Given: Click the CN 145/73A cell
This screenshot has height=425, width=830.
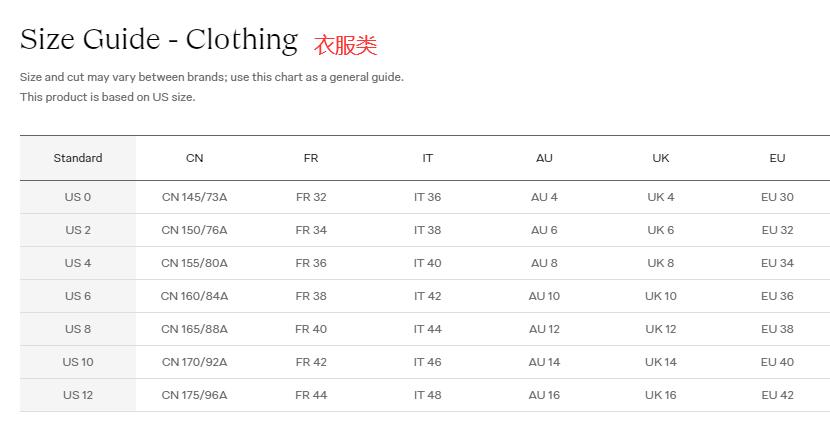Looking at the screenshot, I should tap(194, 197).
